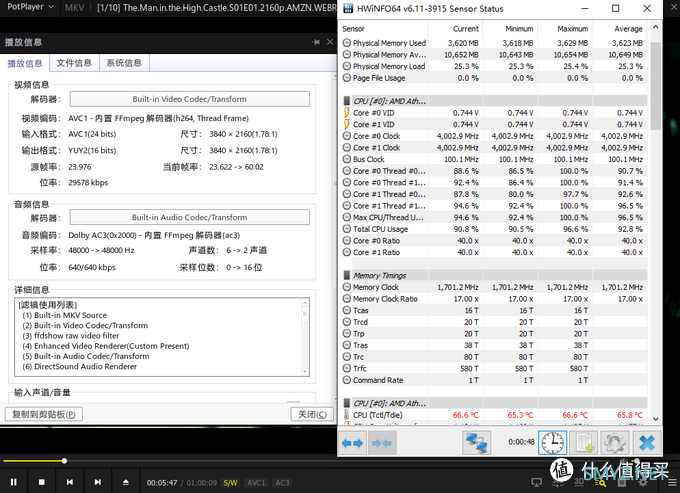
Task: Skip to the previous file in PotPlayer
Action: 70,482
